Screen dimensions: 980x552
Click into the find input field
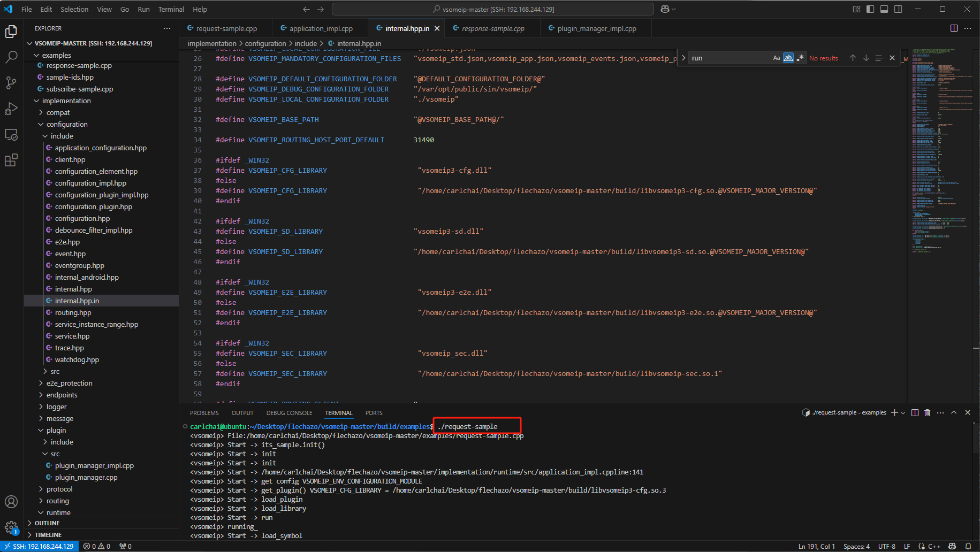click(730, 58)
